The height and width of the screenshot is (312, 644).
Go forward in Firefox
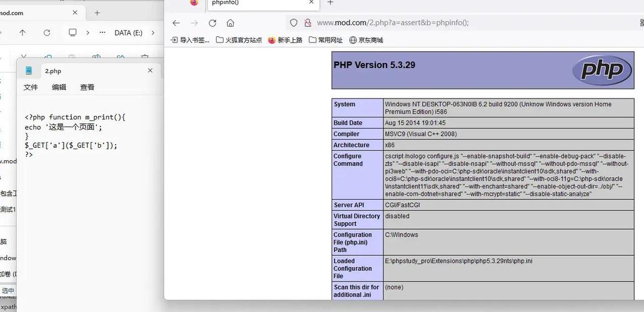[x=194, y=23]
